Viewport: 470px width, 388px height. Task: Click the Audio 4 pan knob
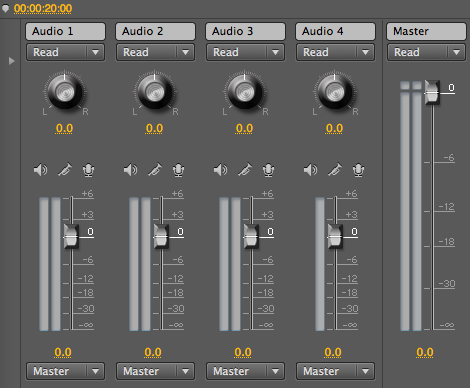point(335,91)
